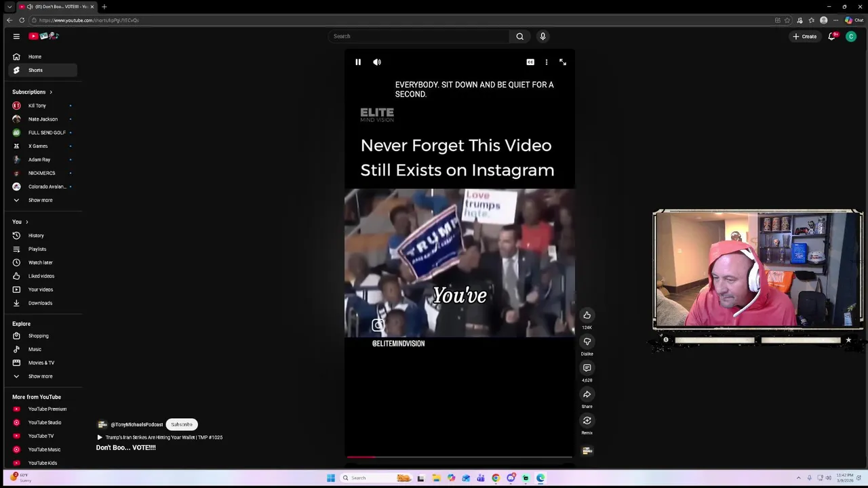Screen dimensions: 868x488
Task: Open the YouTube hamburger guide menu
Action: 16,37
